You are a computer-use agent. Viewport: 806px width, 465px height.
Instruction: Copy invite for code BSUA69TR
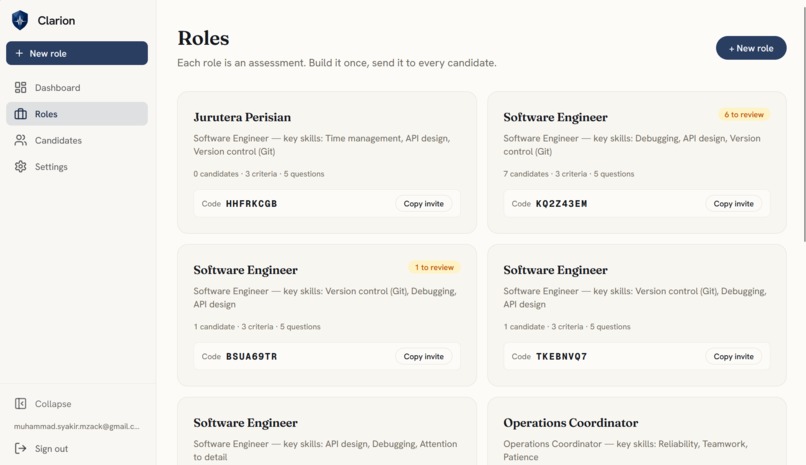[423, 356]
